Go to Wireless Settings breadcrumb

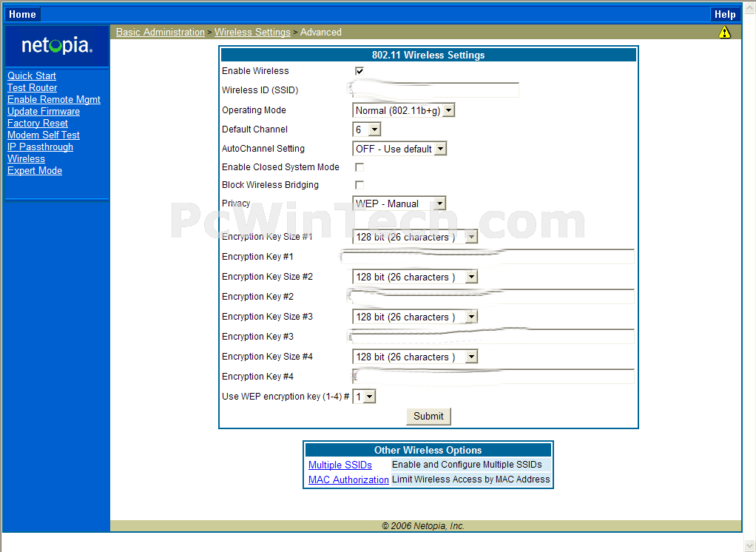pos(252,33)
